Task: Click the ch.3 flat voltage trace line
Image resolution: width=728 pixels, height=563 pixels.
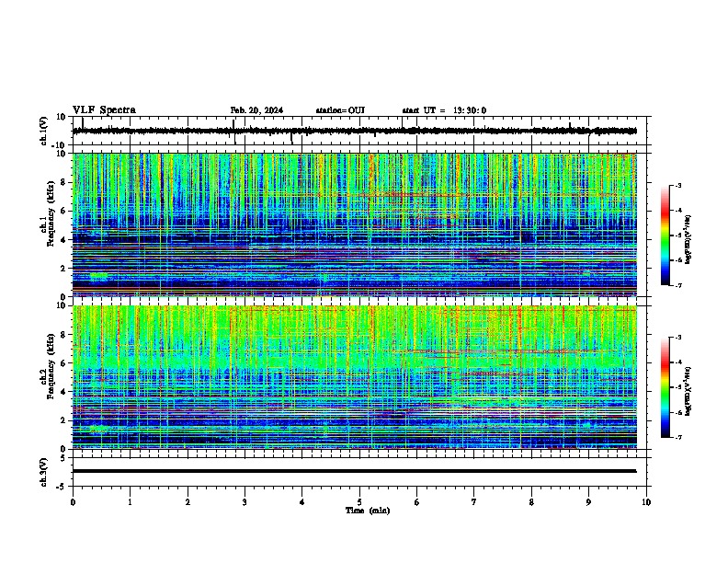Action: 354,471
